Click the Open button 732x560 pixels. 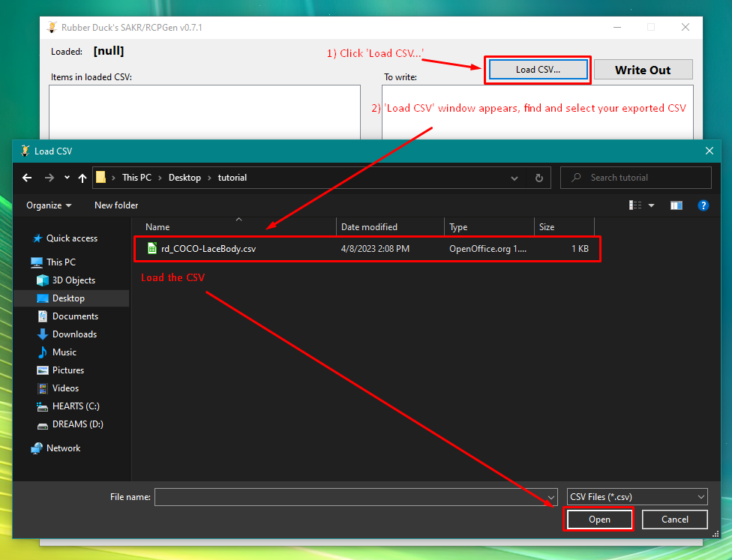pyautogui.click(x=599, y=520)
